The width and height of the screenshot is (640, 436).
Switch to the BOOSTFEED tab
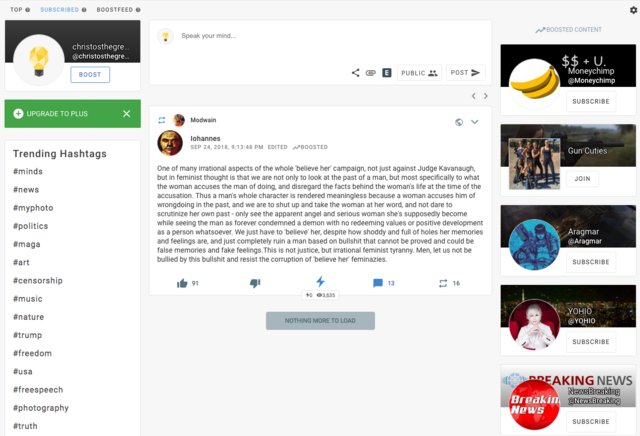(x=115, y=9)
